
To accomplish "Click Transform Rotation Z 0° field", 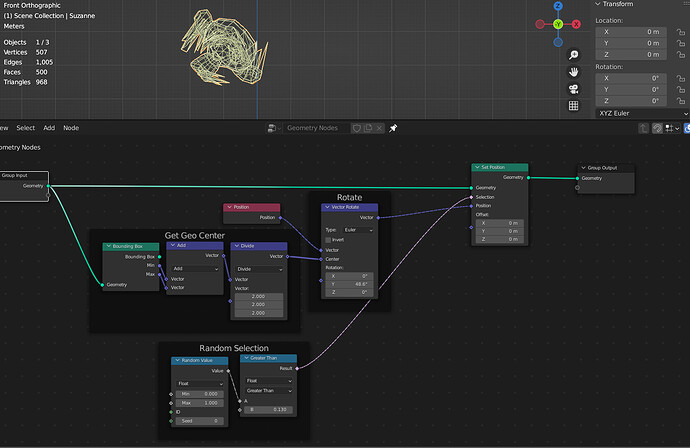I will tap(631, 101).
